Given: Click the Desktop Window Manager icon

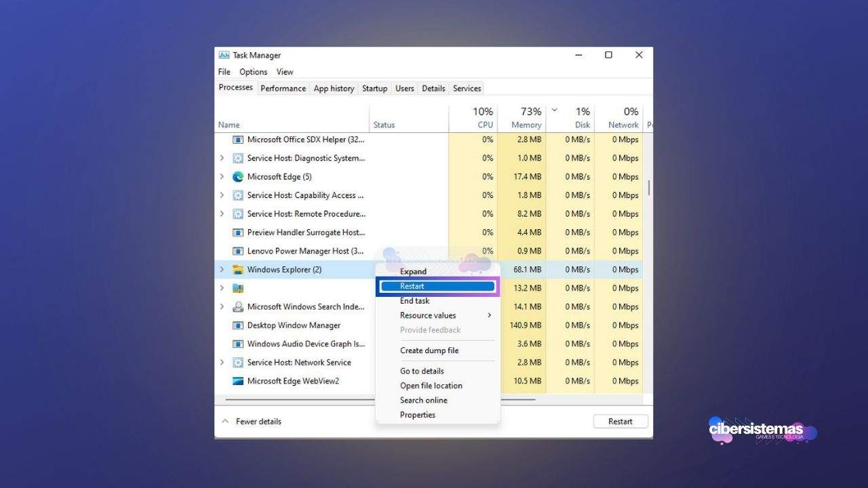Looking at the screenshot, I should (x=237, y=325).
